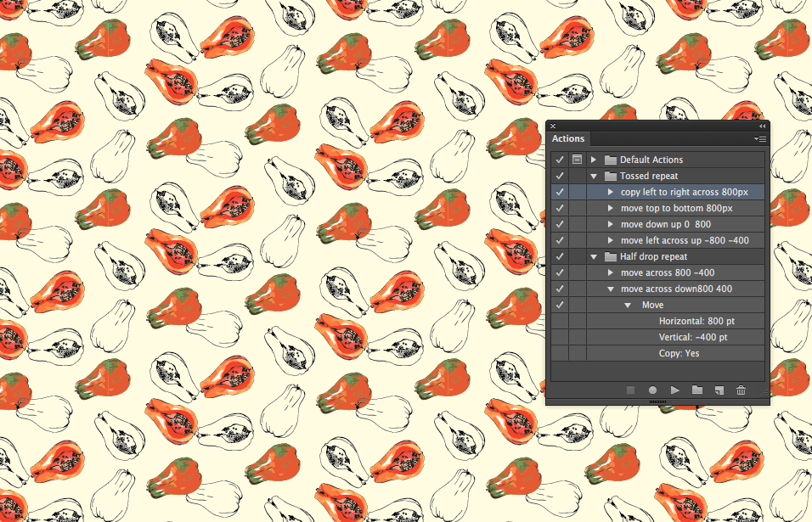Collapse the Half drop repeat set
812x522 pixels.
tap(594, 256)
